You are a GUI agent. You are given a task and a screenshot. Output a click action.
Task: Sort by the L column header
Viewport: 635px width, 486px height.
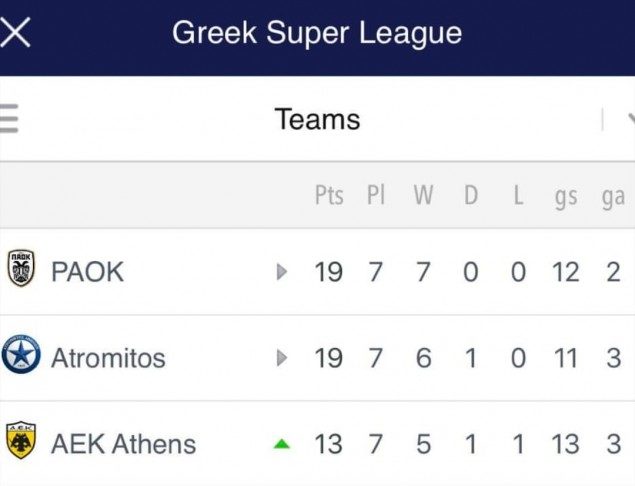518,196
